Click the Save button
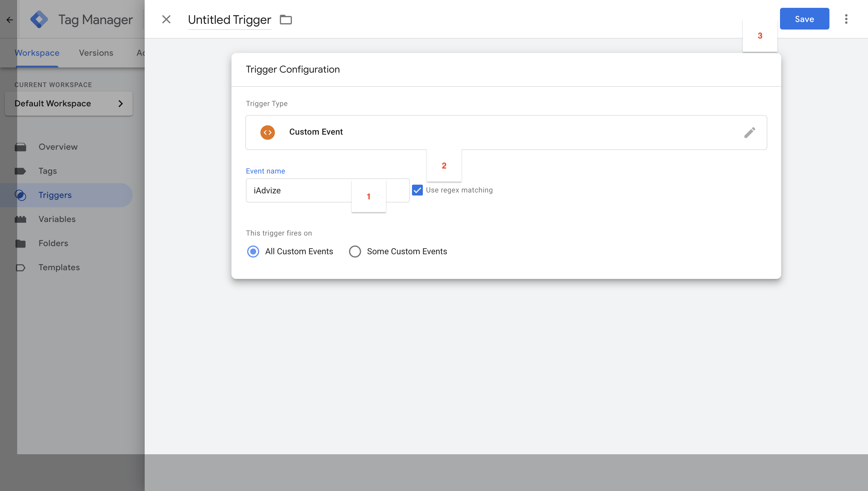 pyautogui.click(x=804, y=19)
